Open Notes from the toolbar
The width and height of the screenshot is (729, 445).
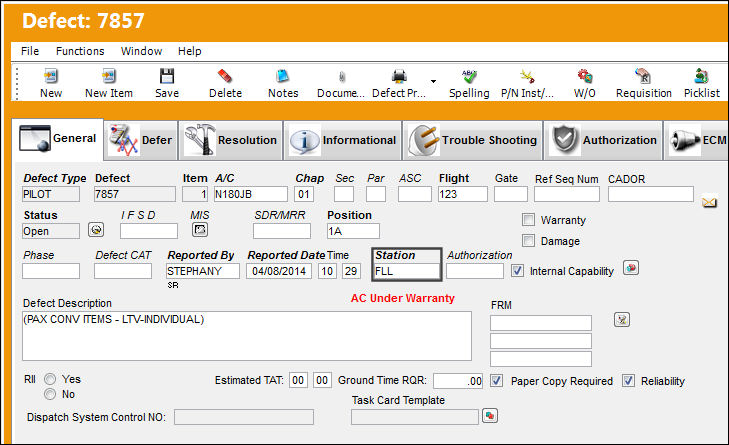(283, 76)
